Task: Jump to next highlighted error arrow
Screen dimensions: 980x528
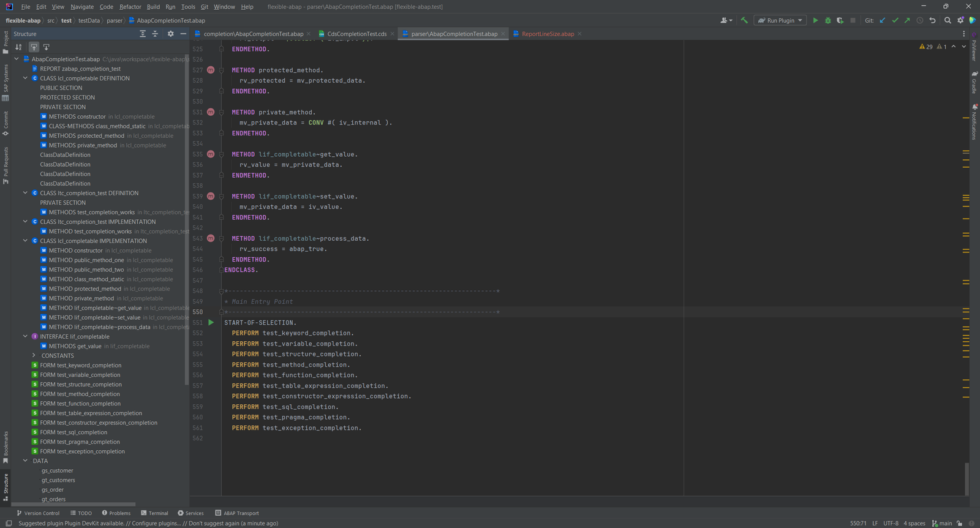Action: [x=963, y=47]
